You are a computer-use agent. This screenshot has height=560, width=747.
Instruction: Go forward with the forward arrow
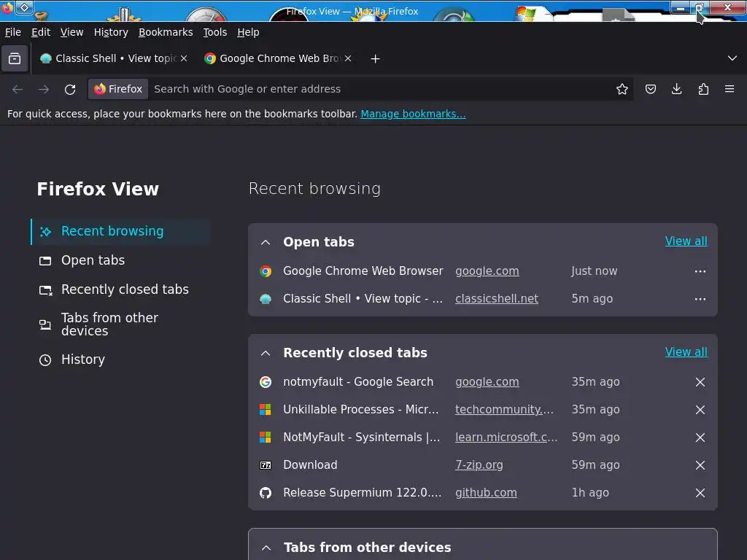44,89
